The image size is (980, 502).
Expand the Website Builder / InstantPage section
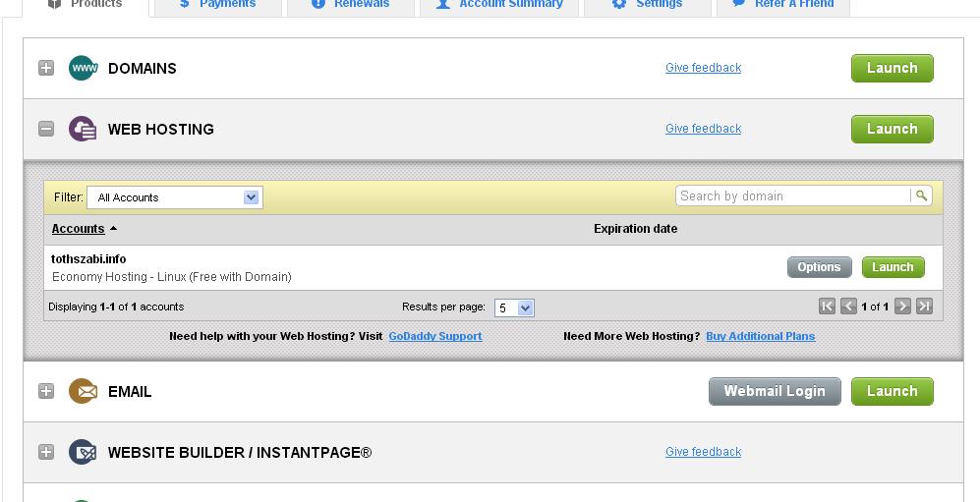tap(46, 452)
